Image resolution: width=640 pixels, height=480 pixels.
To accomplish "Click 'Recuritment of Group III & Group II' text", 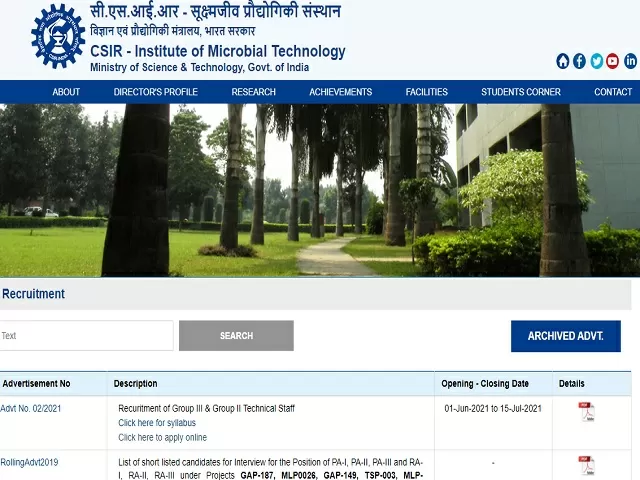I will 207,408.
